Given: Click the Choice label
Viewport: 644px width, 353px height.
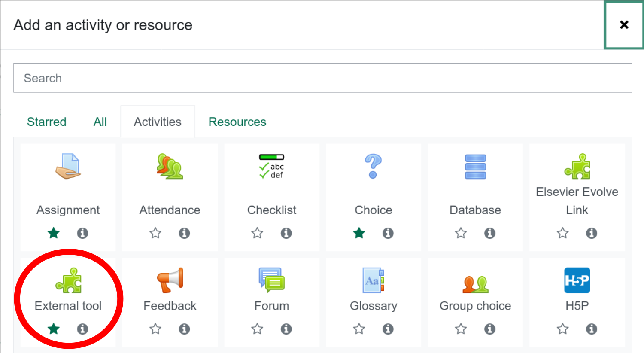Looking at the screenshot, I should (x=373, y=210).
